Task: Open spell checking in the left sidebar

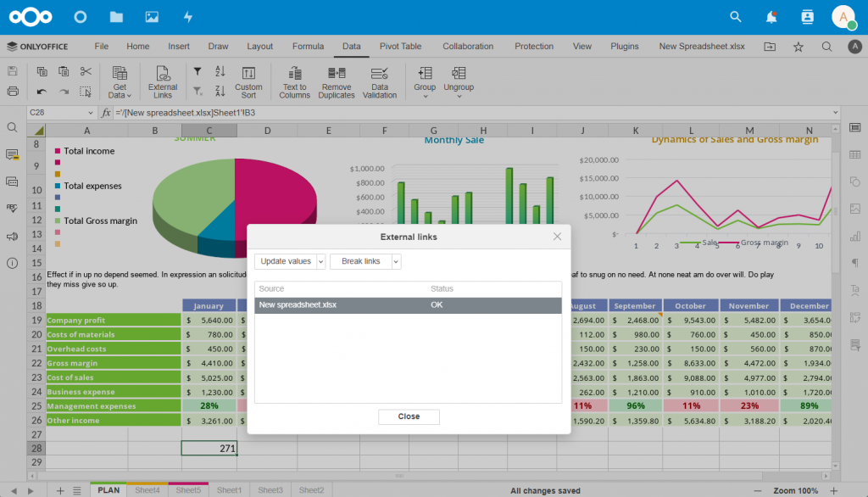Action: click(12, 208)
